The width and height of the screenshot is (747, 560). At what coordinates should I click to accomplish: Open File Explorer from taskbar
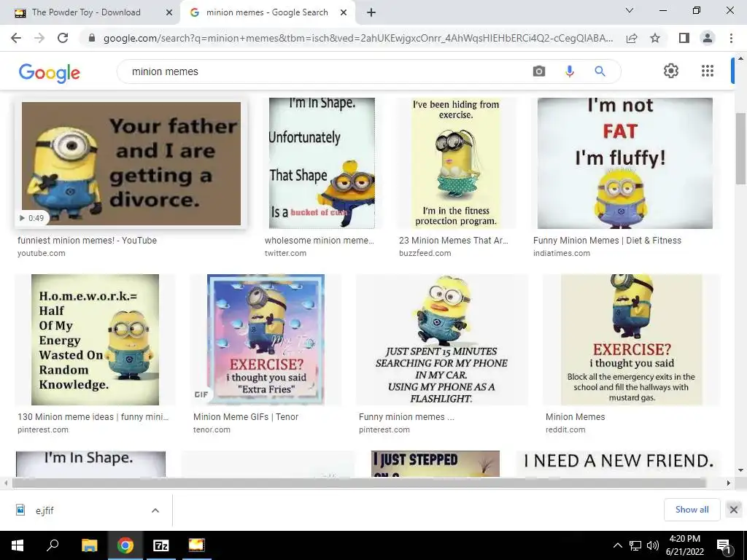(x=89, y=545)
